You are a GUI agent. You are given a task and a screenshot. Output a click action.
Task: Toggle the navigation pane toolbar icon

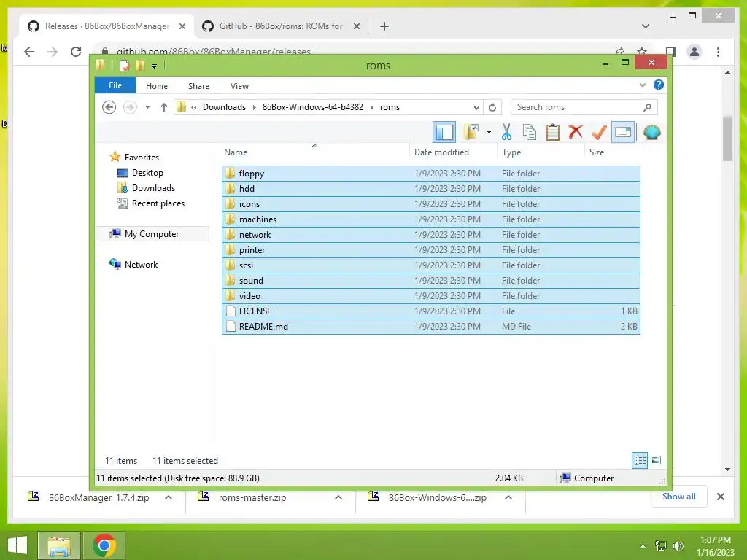[x=444, y=132]
